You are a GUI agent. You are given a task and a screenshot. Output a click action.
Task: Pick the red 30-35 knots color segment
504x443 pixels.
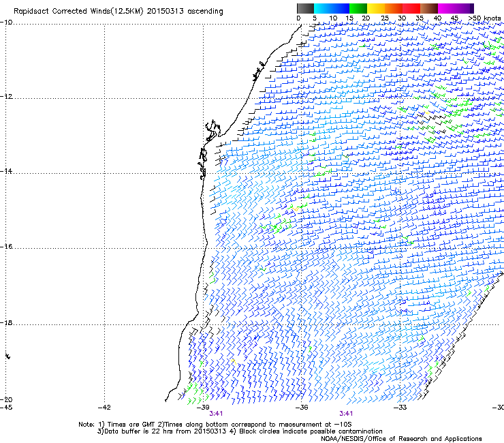point(411,8)
